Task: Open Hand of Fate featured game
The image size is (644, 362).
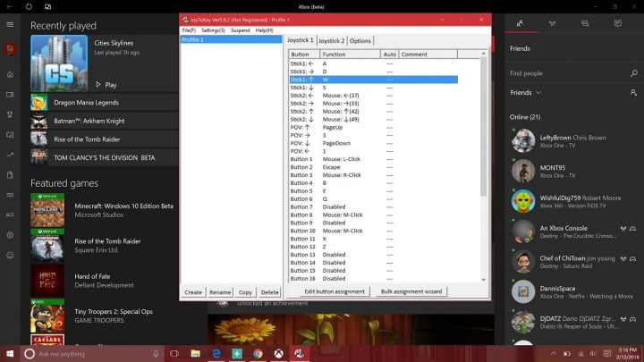Action: [105, 281]
